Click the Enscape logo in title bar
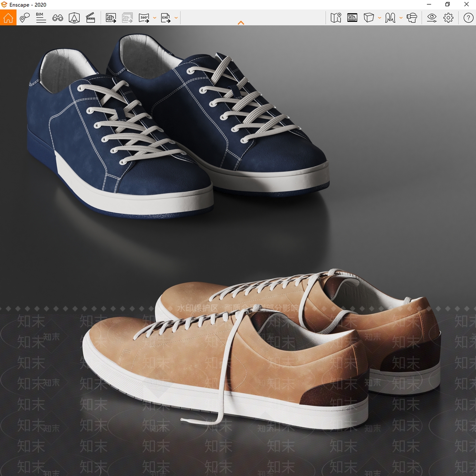This screenshot has width=476, height=476. click(x=4, y=4)
